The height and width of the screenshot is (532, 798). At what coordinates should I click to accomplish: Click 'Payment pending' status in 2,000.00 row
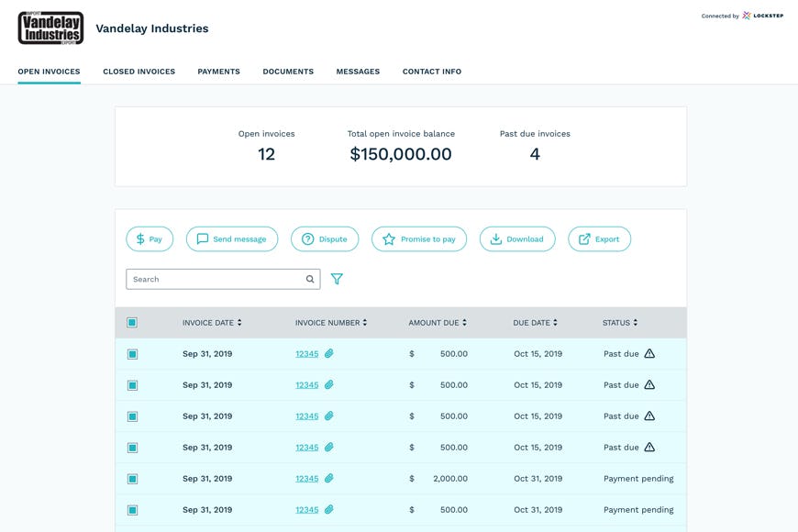pyautogui.click(x=638, y=479)
